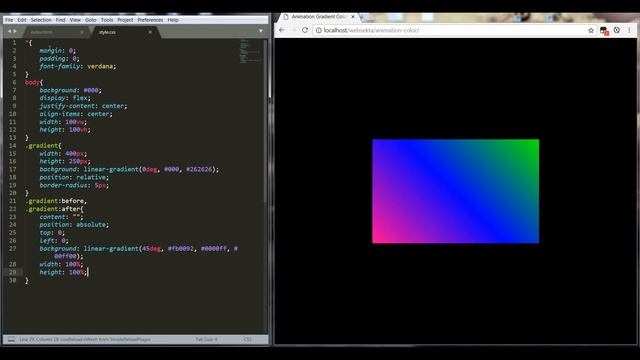Open the File menu in Sublime Text
640x360 pixels.
(9, 20)
